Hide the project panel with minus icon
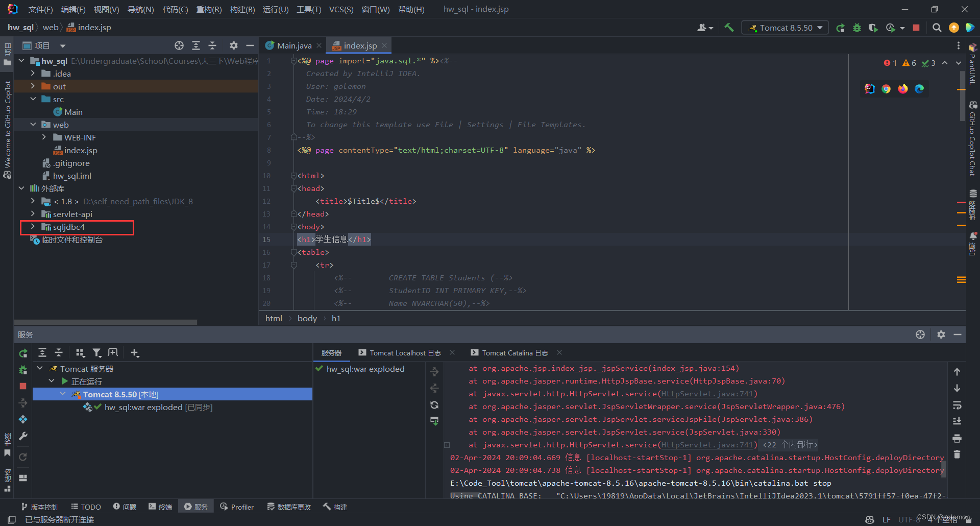 click(x=250, y=45)
